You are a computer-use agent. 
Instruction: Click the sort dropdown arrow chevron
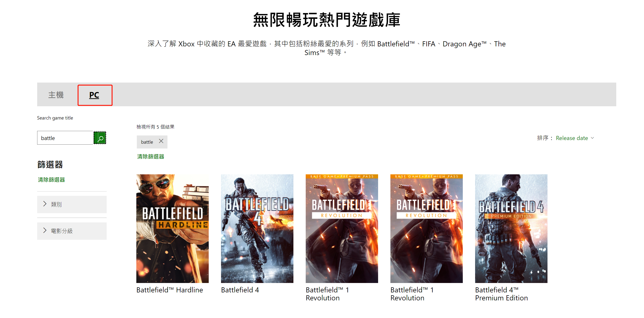click(592, 138)
